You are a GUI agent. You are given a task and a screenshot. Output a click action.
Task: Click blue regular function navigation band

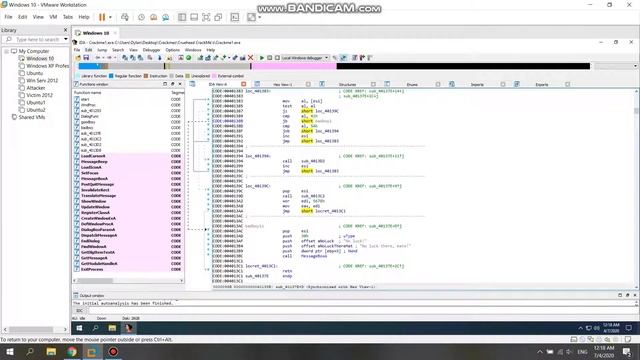pyautogui.click(x=90, y=66)
